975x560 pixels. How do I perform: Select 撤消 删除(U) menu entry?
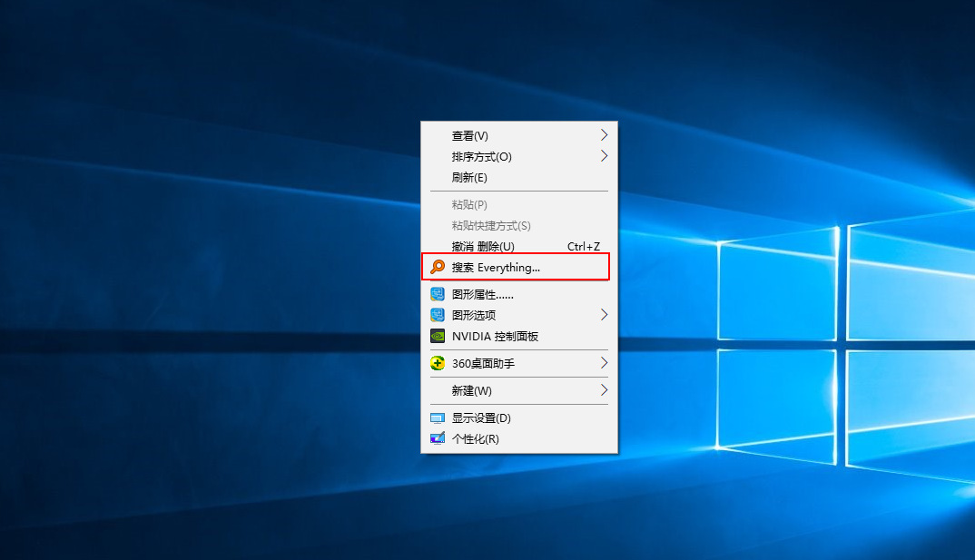[x=519, y=246]
